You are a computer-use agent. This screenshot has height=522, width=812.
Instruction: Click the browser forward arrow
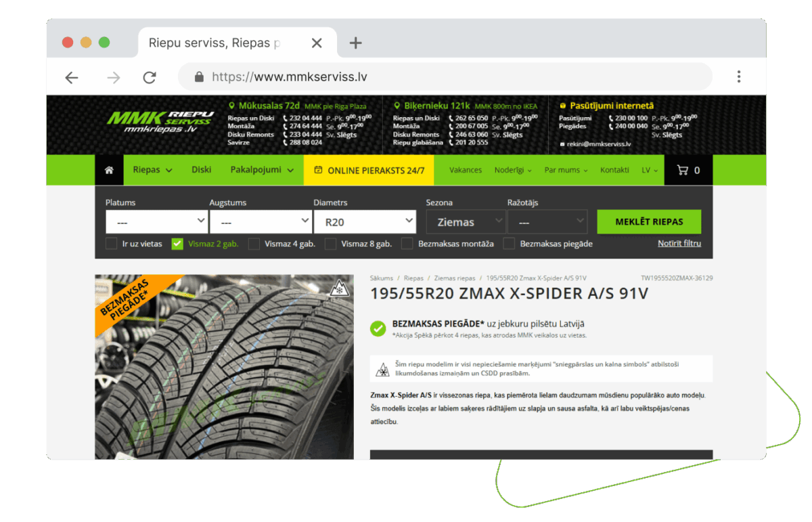(113, 77)
